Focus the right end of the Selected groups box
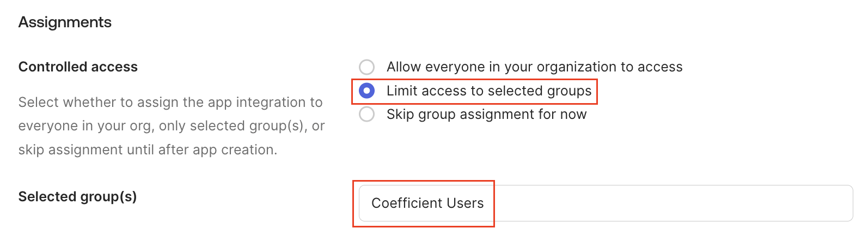This screenshot has height=240, width=868. pos(833,203)
